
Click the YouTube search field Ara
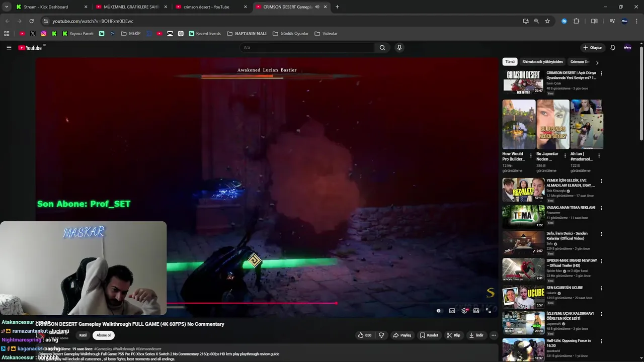coord(307,48)
